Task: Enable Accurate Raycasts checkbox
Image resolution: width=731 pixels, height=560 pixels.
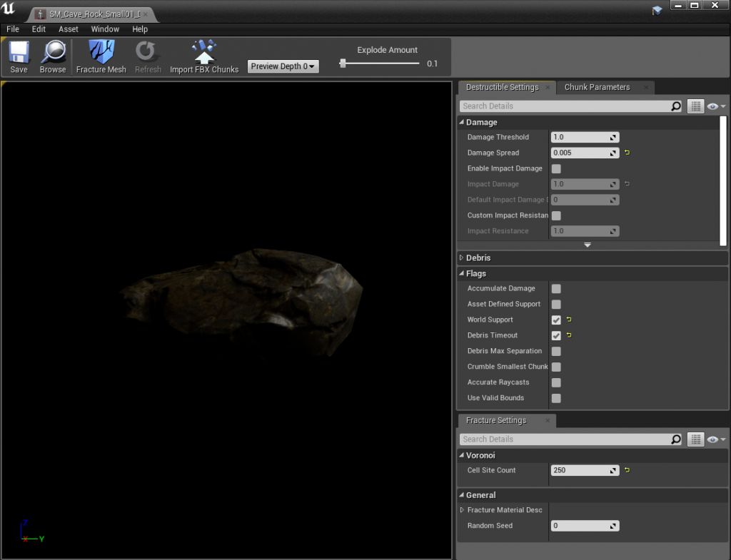Action: (556, 382)
